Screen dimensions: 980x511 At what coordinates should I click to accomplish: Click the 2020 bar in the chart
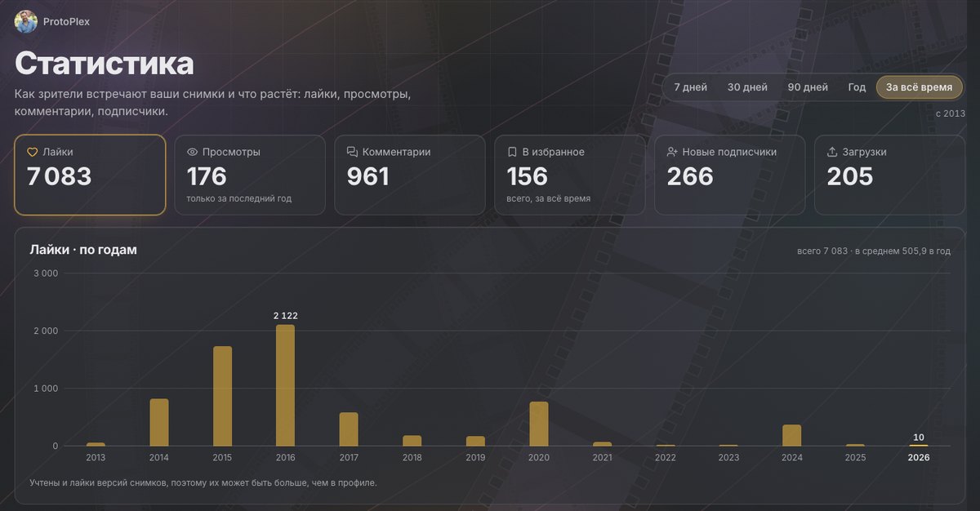click(x=539, y=424)
